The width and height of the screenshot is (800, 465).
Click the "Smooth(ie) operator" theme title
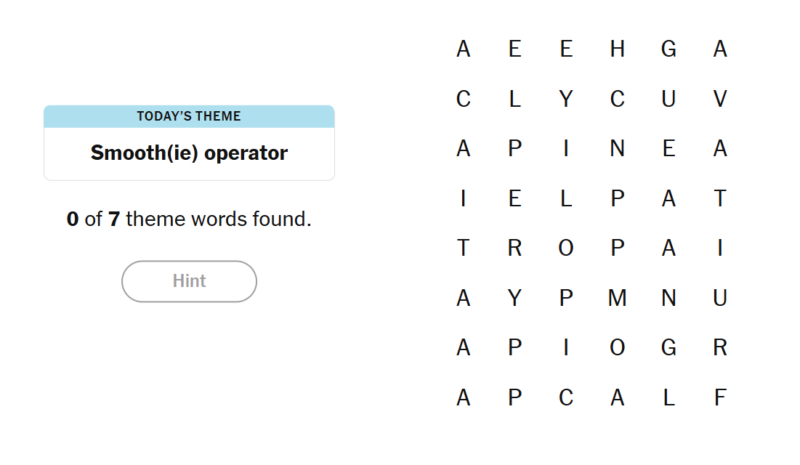(x=189, y=153)
